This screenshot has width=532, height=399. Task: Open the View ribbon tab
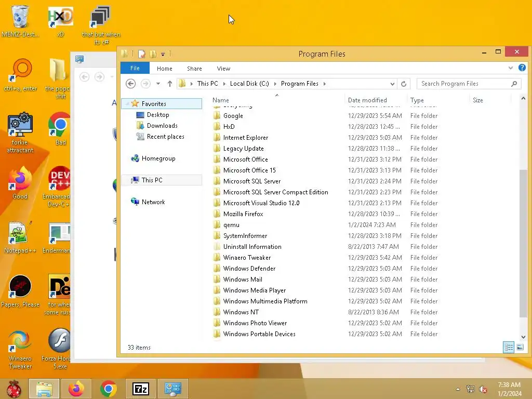(223, 69)
